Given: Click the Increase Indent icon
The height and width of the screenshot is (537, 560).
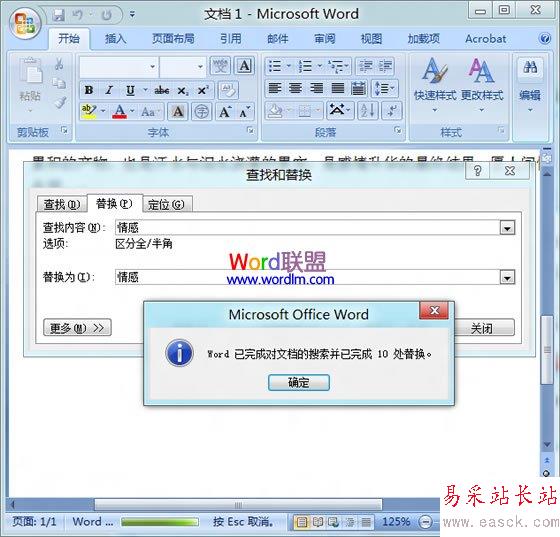Looking at the screenshot, I should click(x=385, y=66).
